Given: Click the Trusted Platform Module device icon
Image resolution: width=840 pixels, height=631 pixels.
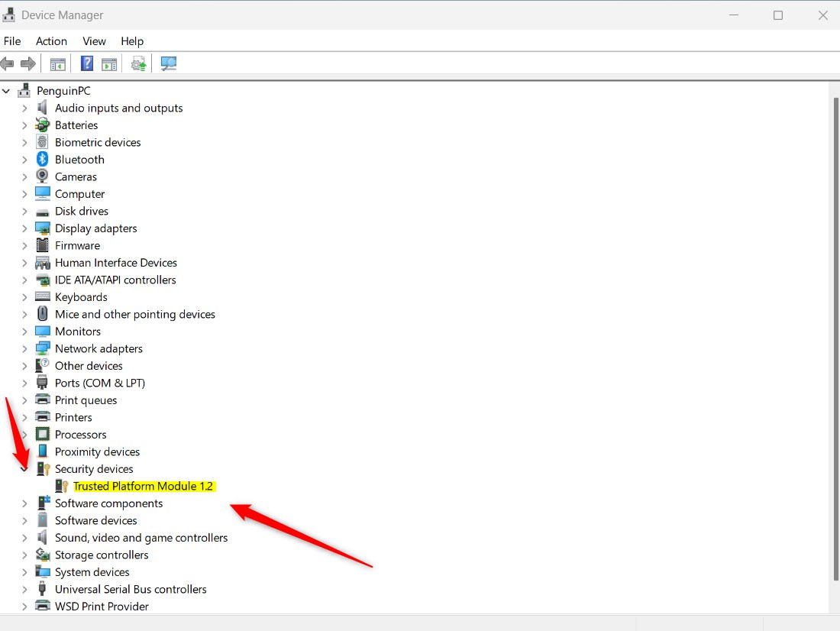Looking at the screenshot, I should click(x=61, y=486).
